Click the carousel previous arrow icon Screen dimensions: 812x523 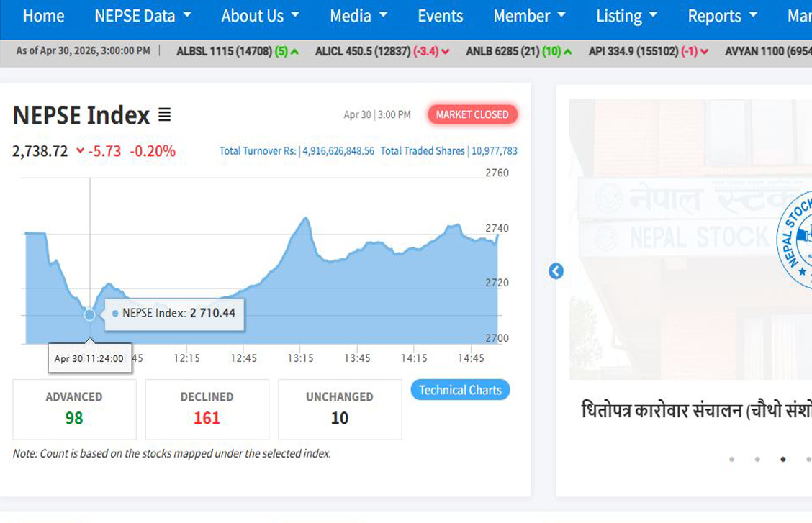(556, 271)
